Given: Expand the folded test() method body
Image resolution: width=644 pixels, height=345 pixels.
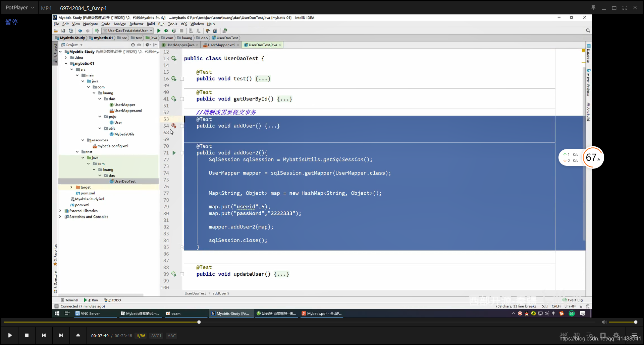Looking at the screenshot, I should point(182,79).
